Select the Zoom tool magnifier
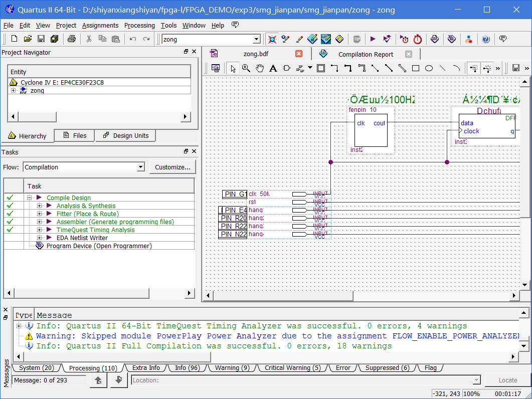The height and width of the screenshot is (399, 532). coord(246,68)
